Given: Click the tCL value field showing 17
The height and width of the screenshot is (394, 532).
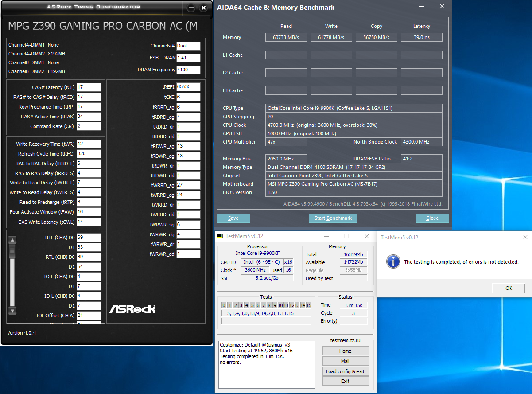Looking at the screenshot, I should (89, 87).
